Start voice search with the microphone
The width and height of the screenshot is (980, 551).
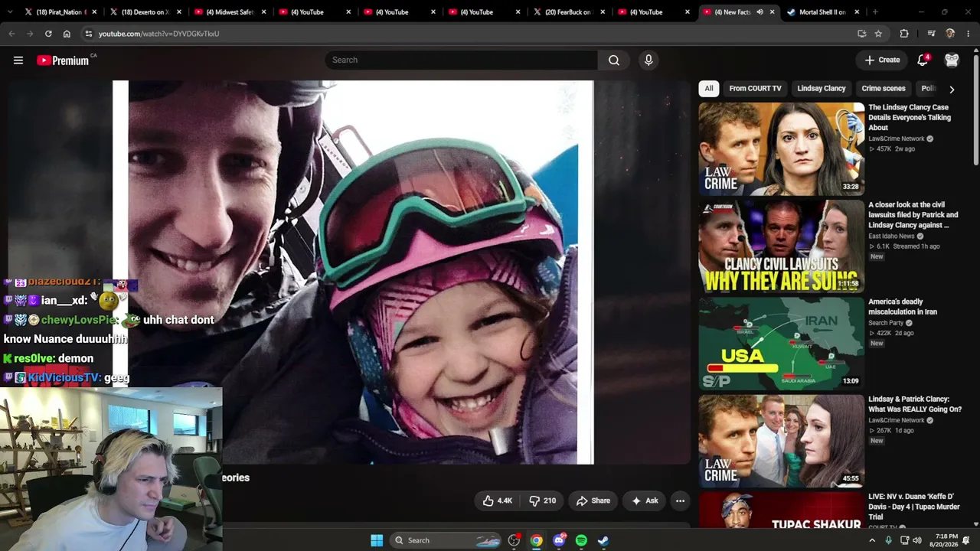[648, 60]
